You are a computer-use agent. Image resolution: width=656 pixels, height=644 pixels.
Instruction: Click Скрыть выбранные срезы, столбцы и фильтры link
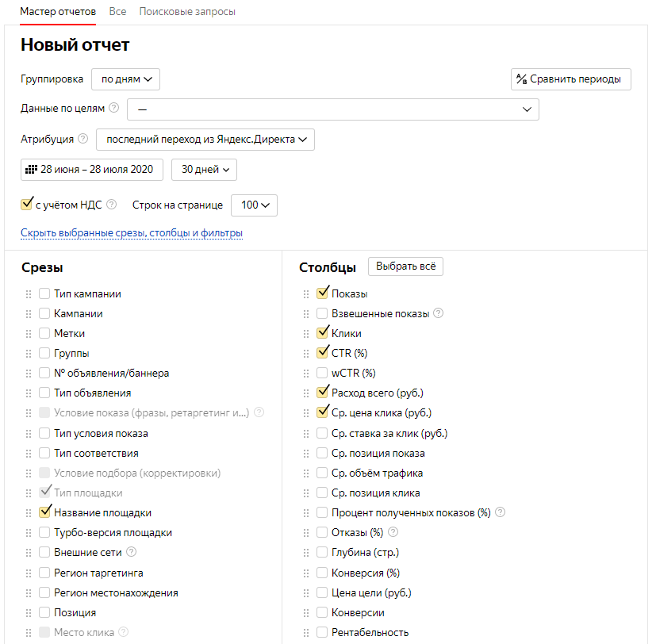click(x=132, y=233)
